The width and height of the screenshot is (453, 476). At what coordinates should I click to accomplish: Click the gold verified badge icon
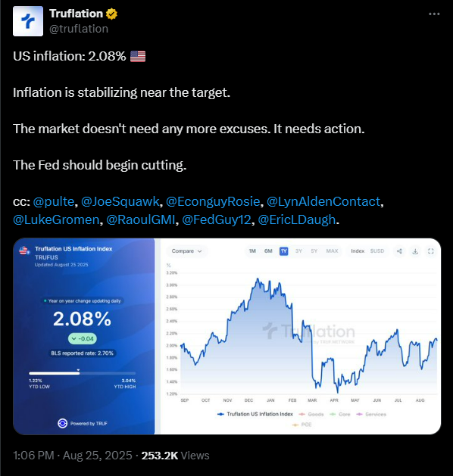[x=111, y=14]
